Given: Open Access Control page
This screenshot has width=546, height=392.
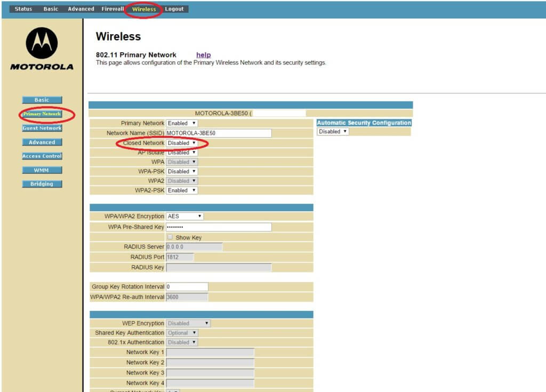Looking at the screenshot, I should (42, 156).
